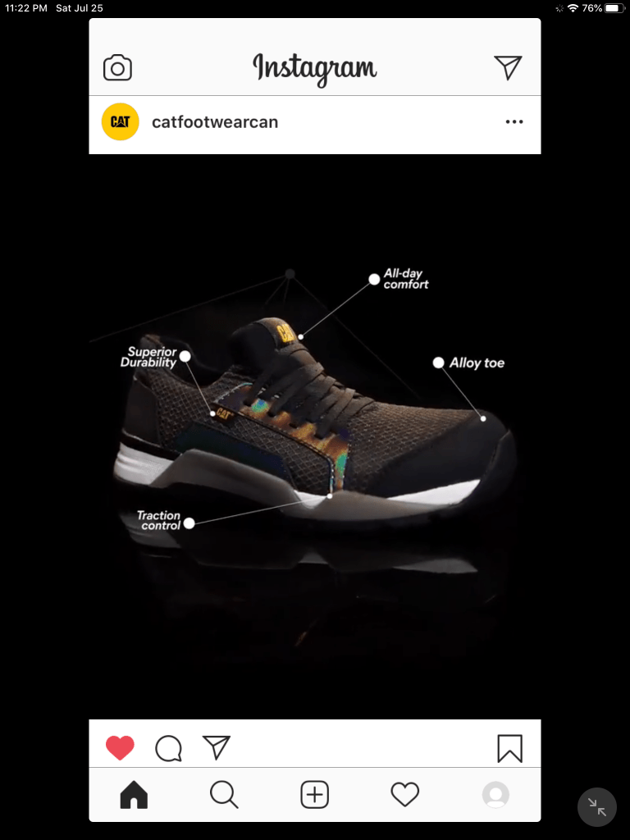Tap the Traction control hotspot dot
630x840 pixels.
pos(189,523)
